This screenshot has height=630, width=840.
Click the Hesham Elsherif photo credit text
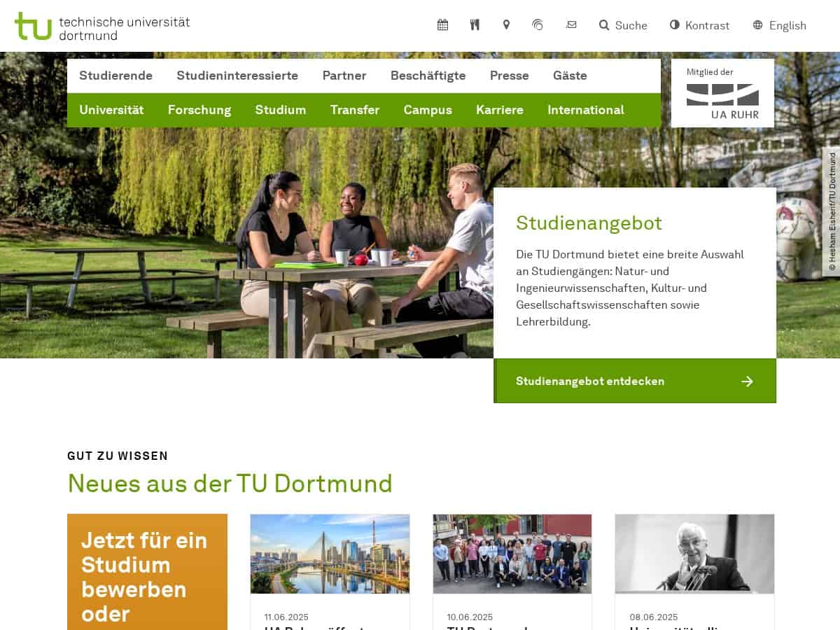pos(832,211)
